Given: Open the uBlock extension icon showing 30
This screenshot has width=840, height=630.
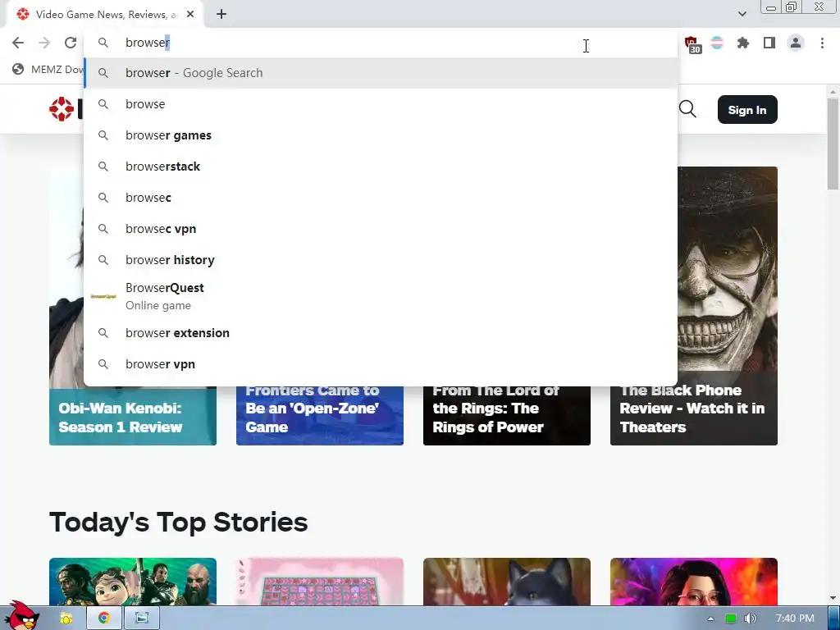Looking at the screenshot, I should pos(692,44).
